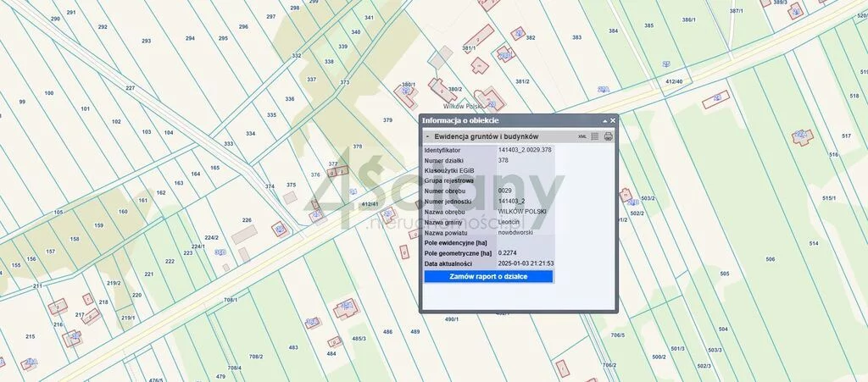Click the Pole geometryczne value 0.2274
Screen dimensions: 868x382
508,252
